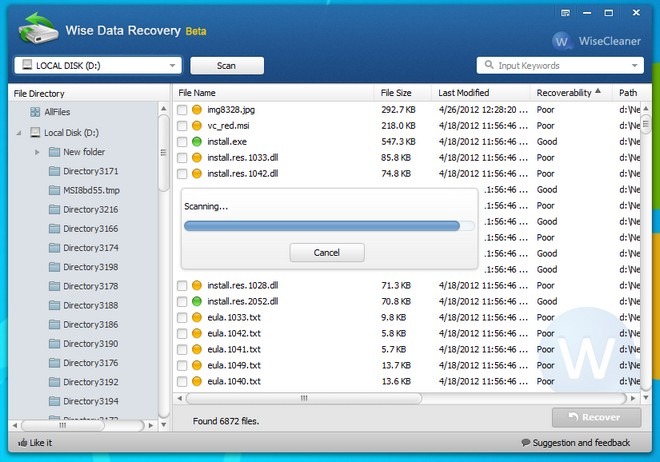The image size is (660, 462).
Task: Open the feedback menu icon in title bar
Action: point(565,13)
